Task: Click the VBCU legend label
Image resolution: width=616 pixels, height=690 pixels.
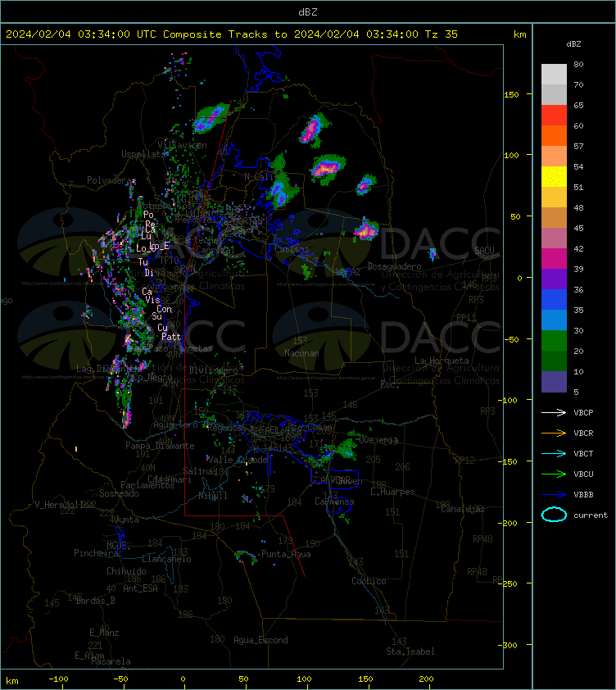Action: 583,474
